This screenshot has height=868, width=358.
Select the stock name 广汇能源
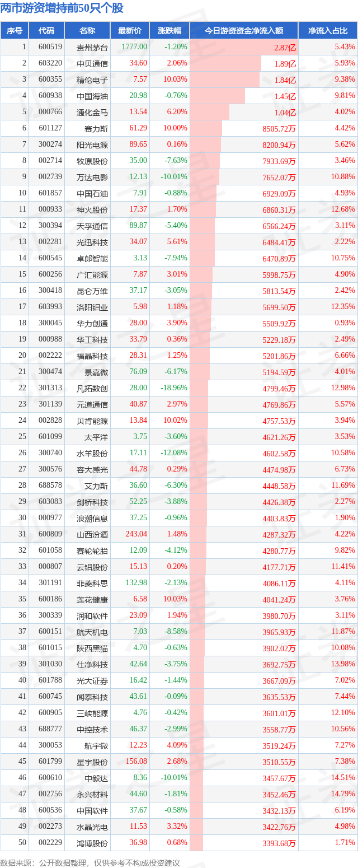coord(93,274)
